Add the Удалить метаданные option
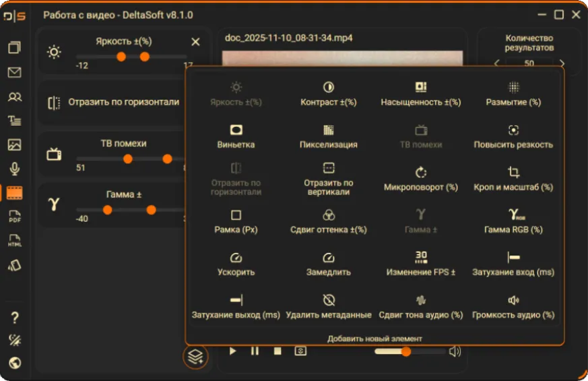The width and height of the screenshot is (588, 381). click(x=329, y=307)
